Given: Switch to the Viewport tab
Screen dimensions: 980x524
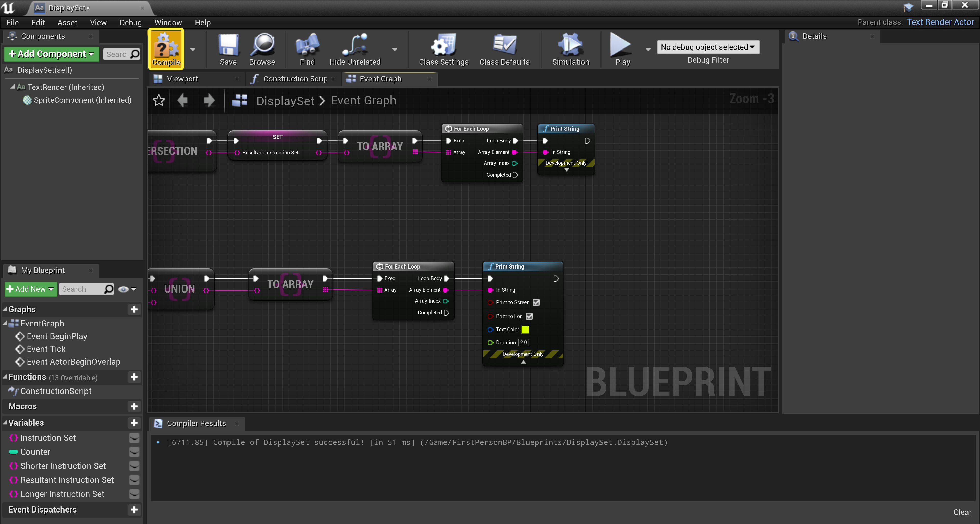Looking at the screenshot, I should pos(182,79).
